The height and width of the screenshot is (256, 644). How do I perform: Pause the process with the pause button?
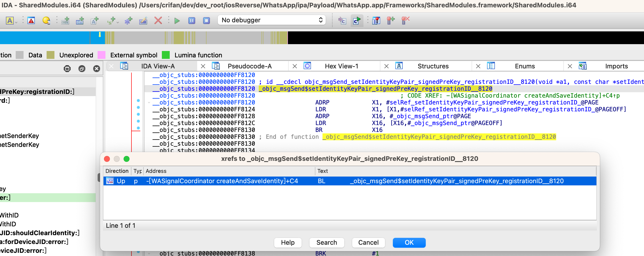coord(192,20)
